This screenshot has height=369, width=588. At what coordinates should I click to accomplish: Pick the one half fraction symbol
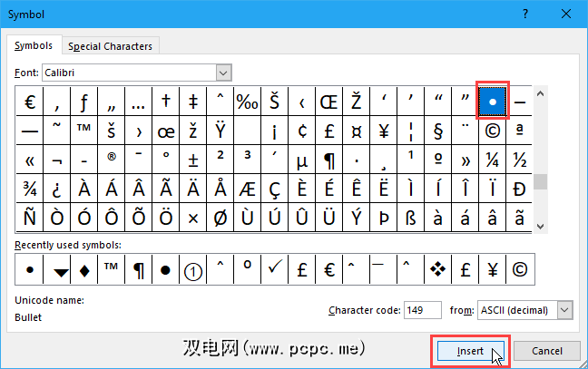click(x=519, y=160)
